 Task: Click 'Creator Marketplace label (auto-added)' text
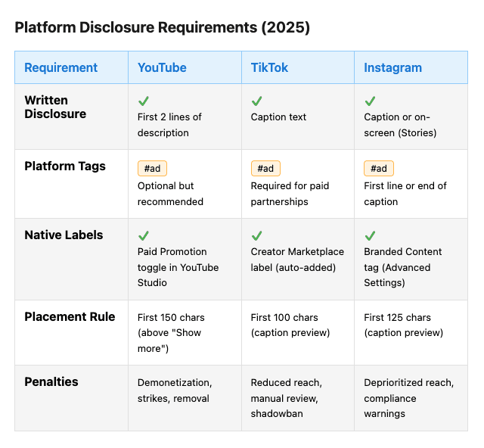[297, 260]
